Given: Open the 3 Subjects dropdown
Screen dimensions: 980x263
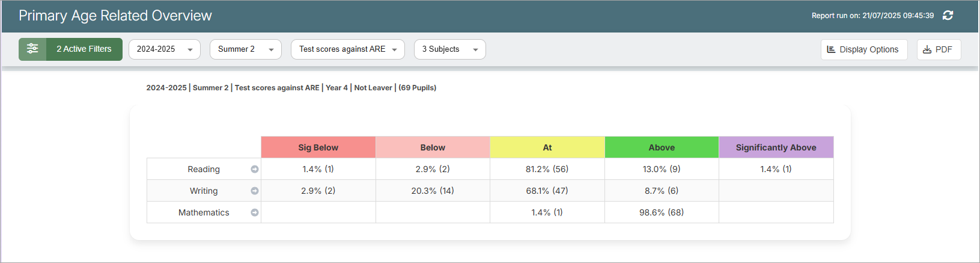Looking at the screenshot, I should (449, 49).
